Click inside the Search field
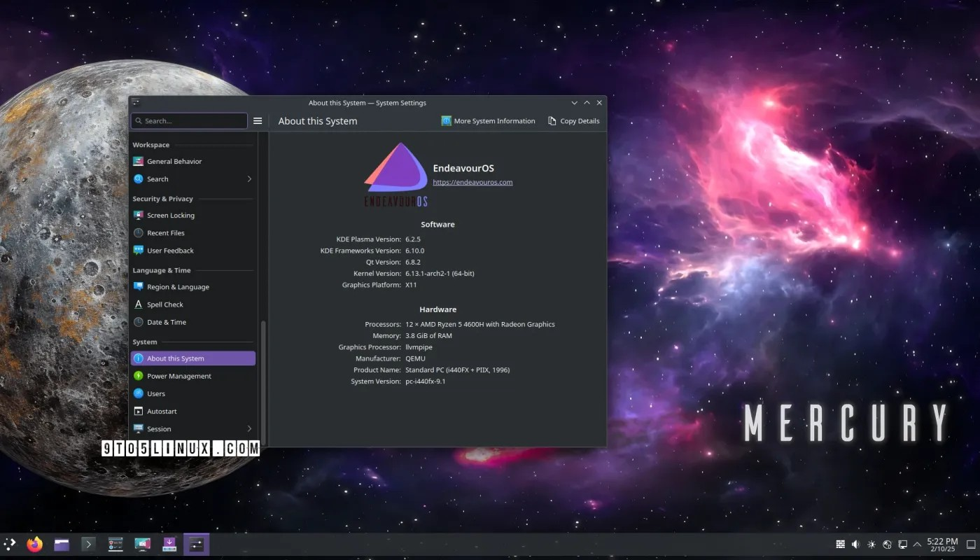The height and width of the screenshot is (560, 980). [x=189, y=120]
